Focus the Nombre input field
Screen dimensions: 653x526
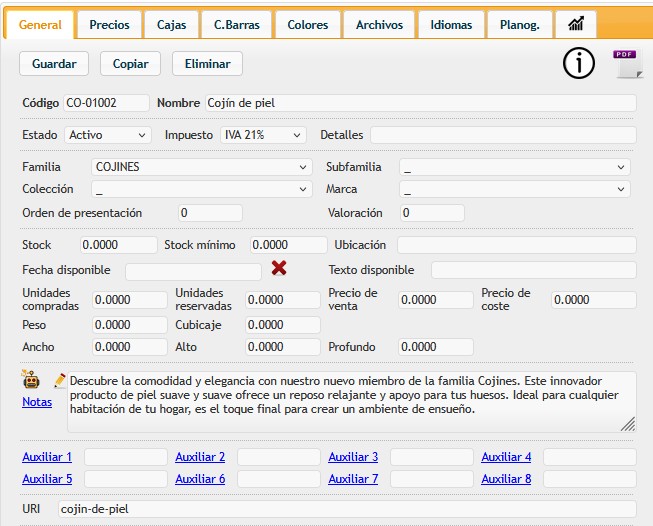pos(420,103)
